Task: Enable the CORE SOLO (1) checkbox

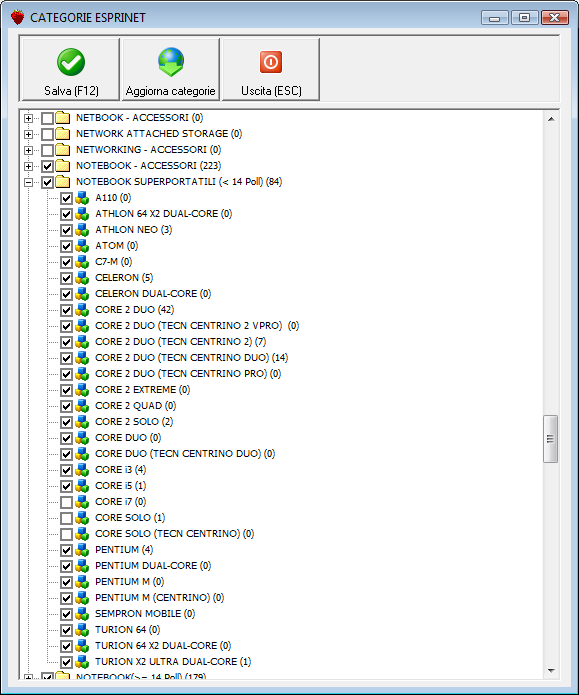Action: [x=67, y=518]
